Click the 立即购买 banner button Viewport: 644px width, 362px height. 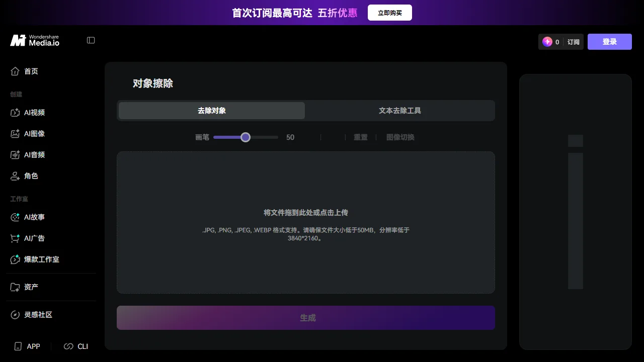pyautogui.click(x=390, y=13)
